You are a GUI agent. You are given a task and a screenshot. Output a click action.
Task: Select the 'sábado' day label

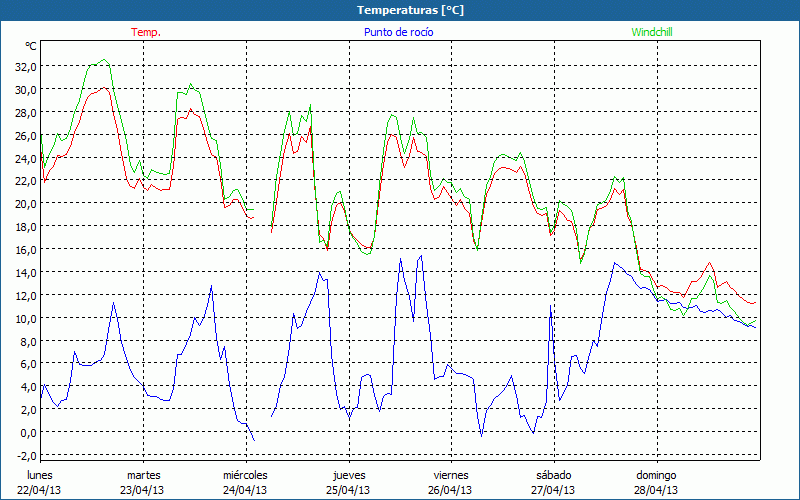pyautogui.click(x=554, y=475)
